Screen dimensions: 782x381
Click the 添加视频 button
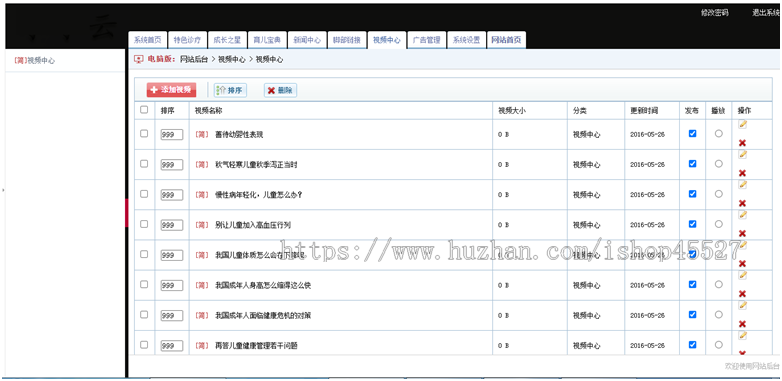click(171, 90)
